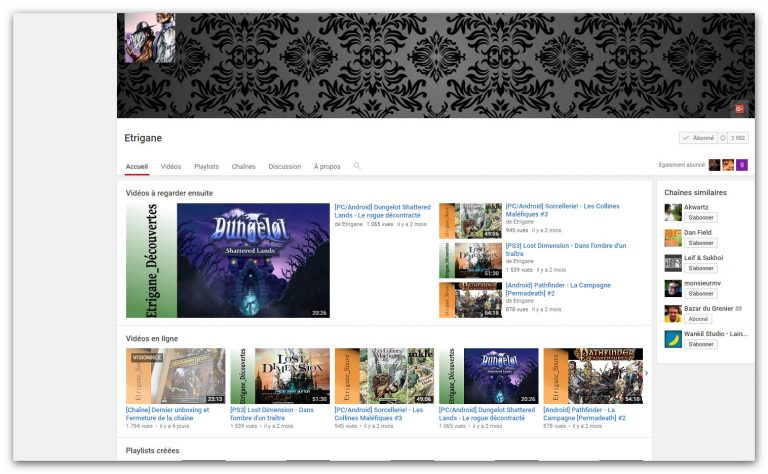Toggle the Abonné button under Bazar du Grenier

(x=698, y=319)
